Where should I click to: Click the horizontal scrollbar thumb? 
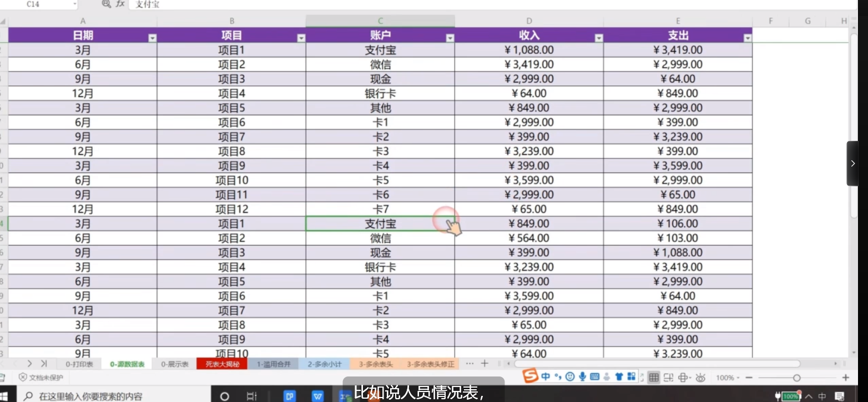[x=658, y=364]
